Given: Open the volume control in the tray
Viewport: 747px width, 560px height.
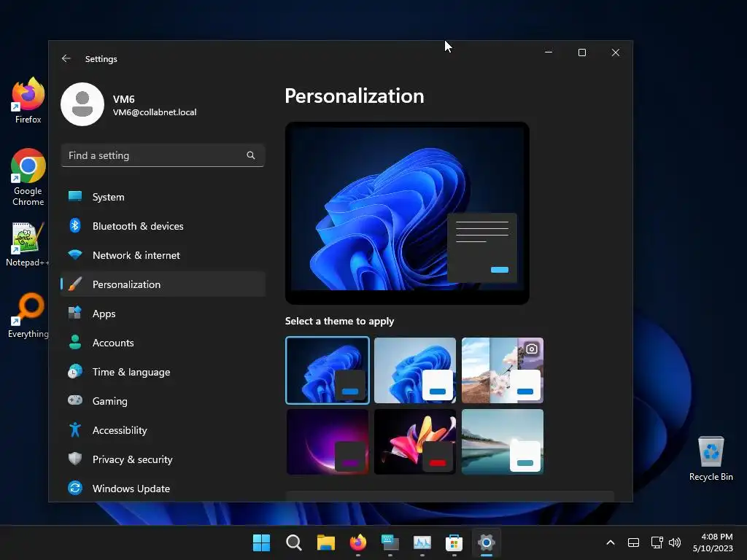Looking at the screenshot, I should [675, 542].
